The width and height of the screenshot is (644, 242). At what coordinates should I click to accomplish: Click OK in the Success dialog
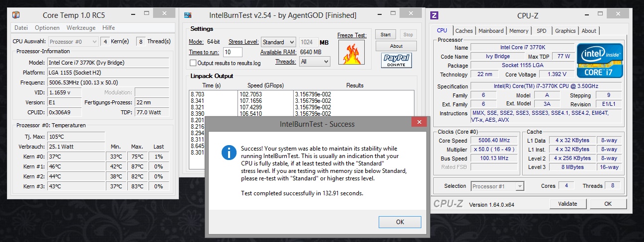(400, 222)
